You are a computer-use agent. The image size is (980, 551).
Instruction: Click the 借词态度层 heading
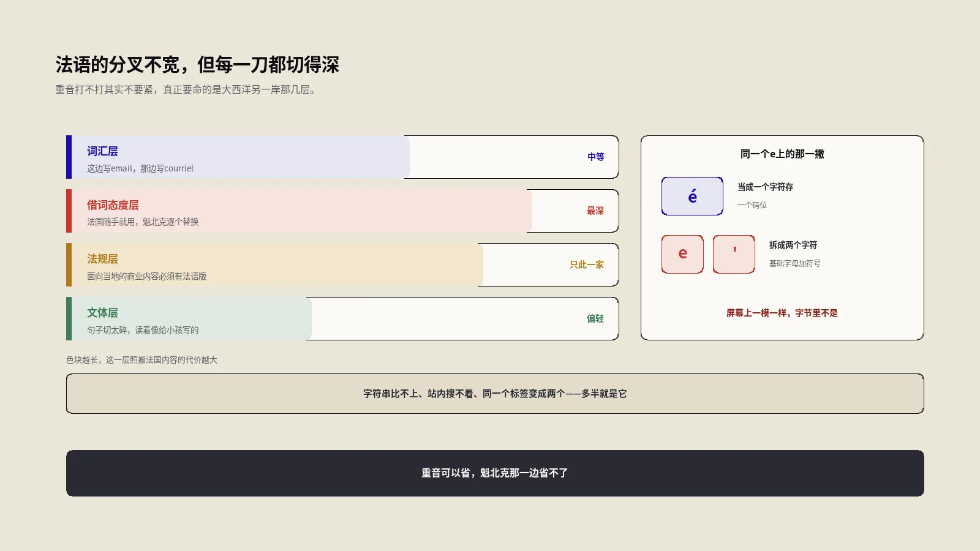coord(113,205)
